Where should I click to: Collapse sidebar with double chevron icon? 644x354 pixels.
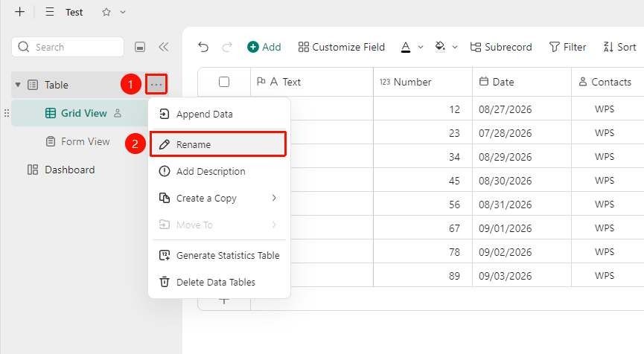click(x=164, y=47)
